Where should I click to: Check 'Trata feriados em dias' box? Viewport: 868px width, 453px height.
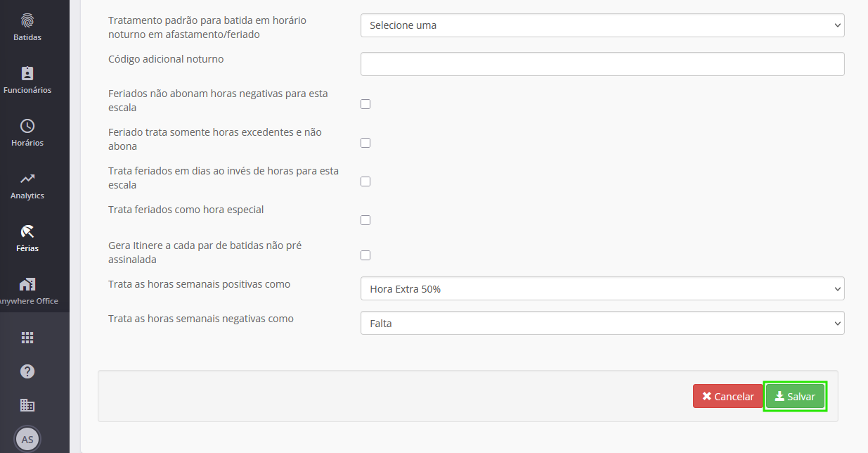[365, 181]
